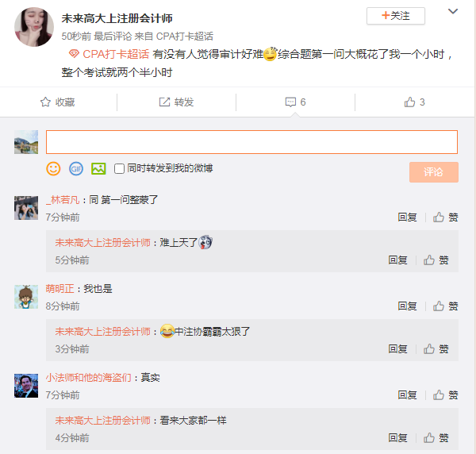Open the post author's profile avatar
The height and width of the screenshot is (454, 476).
click(34, 29)
